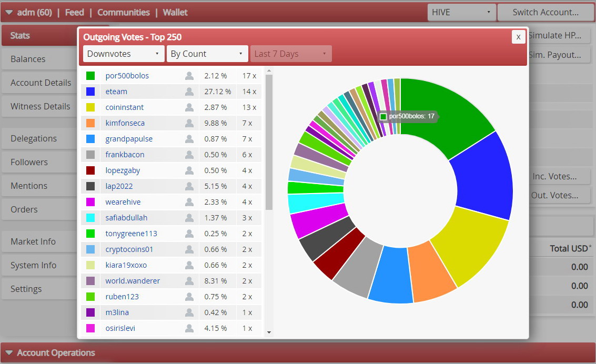Open the Mentions sidebar tab
596x364 pixels.
click(39, 186)
